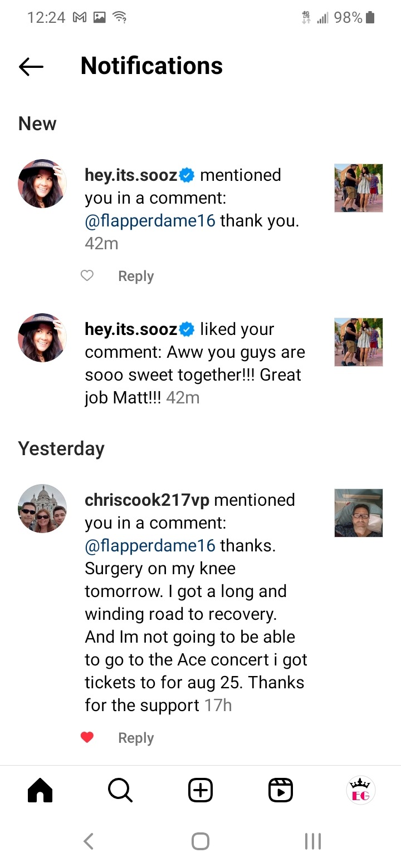View chriscook217vp profile picture

pos(42,509)
